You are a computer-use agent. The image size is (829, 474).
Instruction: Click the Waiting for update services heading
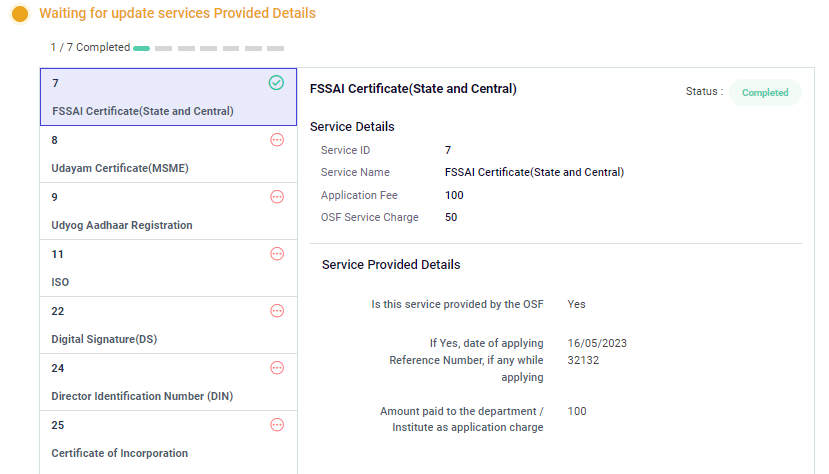pyautogui.click(x=177, y=14)
